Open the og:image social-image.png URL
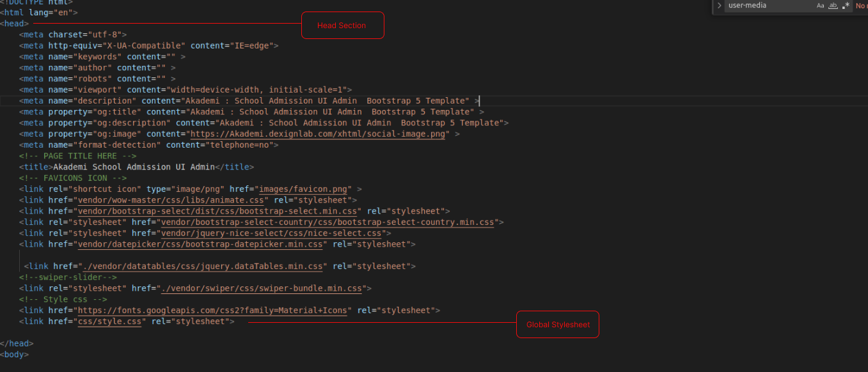 click(x=319, y=134)
